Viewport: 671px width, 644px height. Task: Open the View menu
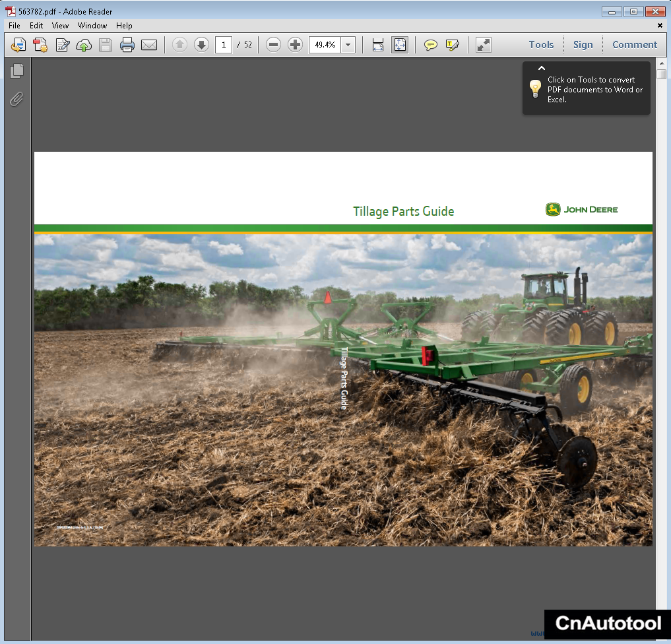coord(60,26)
